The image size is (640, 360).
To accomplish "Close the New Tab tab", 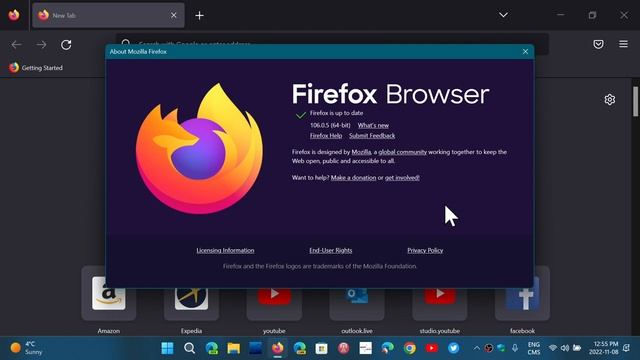I will click(x=173, y=16).
